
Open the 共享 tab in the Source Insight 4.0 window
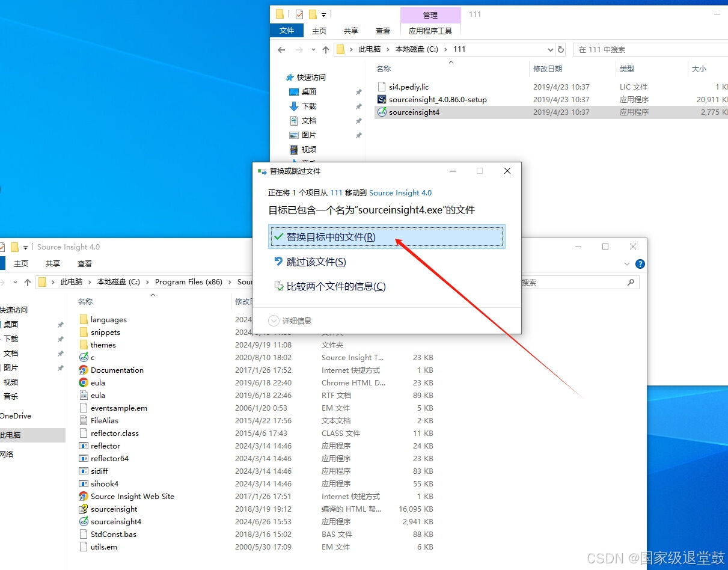tap(53, 263)
